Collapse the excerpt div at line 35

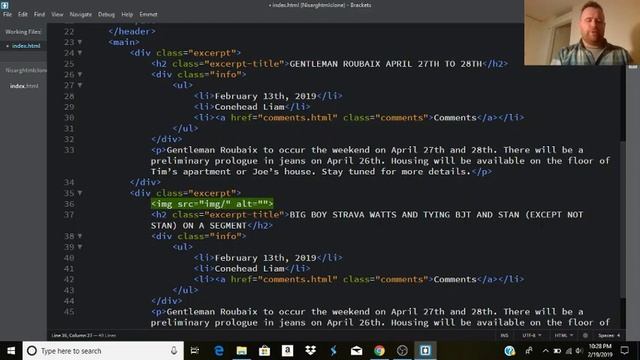tap(80, 193)
